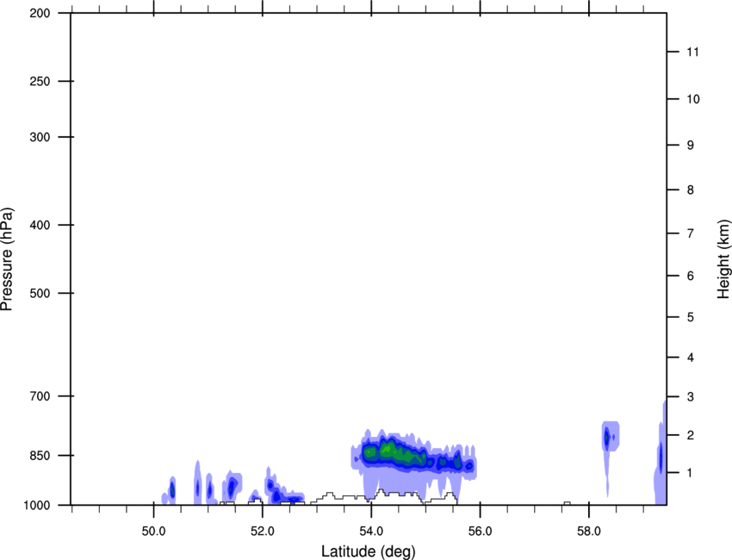Viewport: 732px width, 560px height.
Task: Click the 50.0 latitude tick label
Action: tap(153, 530)
